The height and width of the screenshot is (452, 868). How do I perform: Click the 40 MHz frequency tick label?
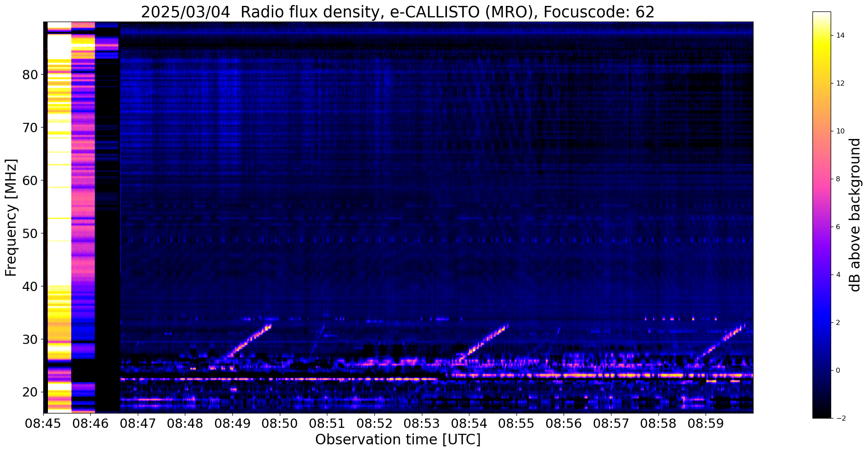click(x=30, y=287)
